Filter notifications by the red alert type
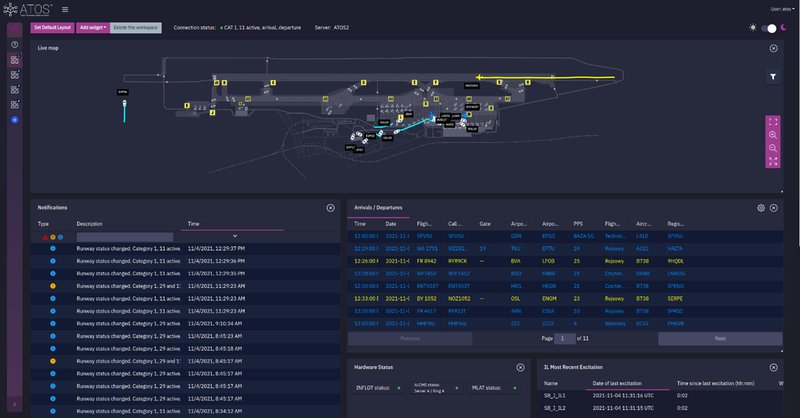The height and width of the screenshot is (418, 800). (45, 237)
